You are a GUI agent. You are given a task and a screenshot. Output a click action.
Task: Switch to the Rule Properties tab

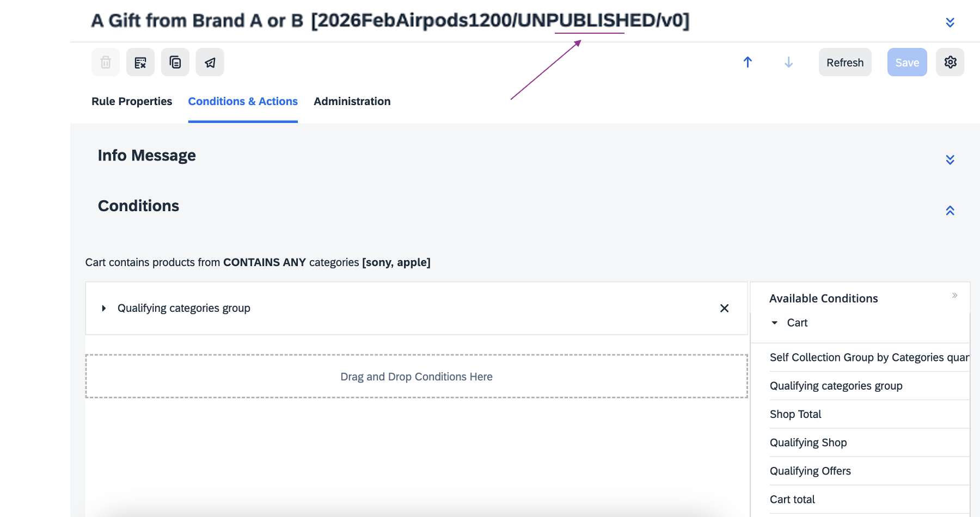coord(132,102)
